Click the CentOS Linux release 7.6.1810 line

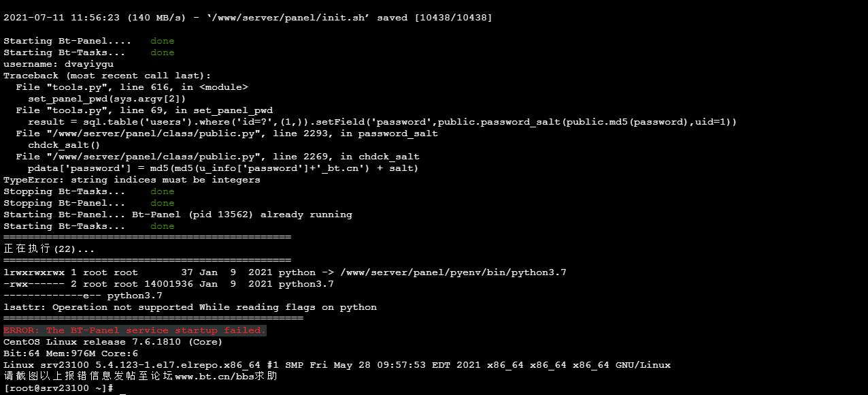113,342
